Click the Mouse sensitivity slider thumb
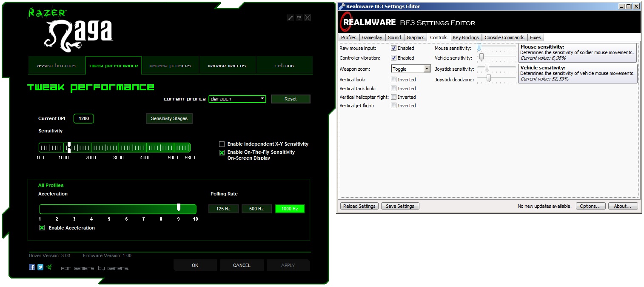Image resolution: width=644 pixels, height=287 pixels. tap(479, 47)
